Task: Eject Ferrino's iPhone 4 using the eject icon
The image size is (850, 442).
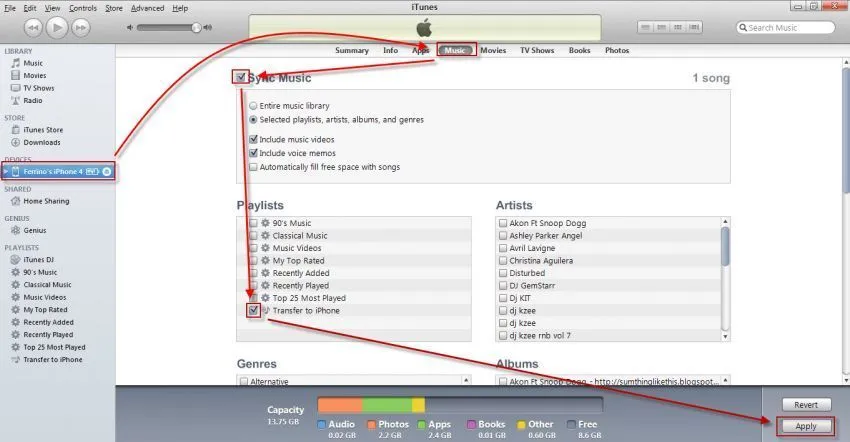Action: (x=107, y=171)
